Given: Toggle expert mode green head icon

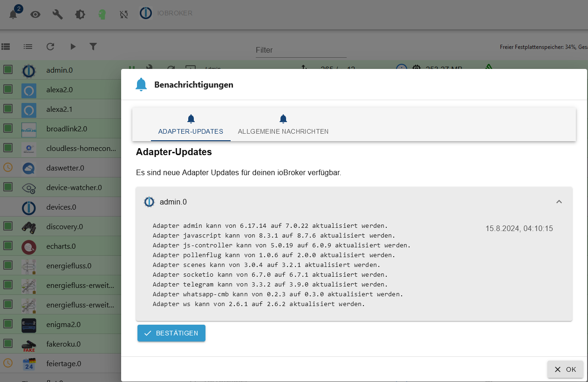Looking at the screenshot, I should pos(102,14).
